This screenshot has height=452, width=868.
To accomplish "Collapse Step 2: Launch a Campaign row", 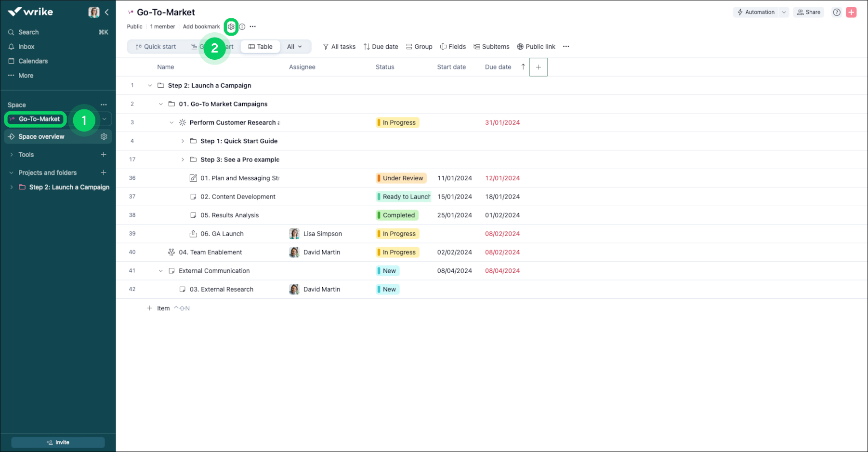I will (150, 86).
